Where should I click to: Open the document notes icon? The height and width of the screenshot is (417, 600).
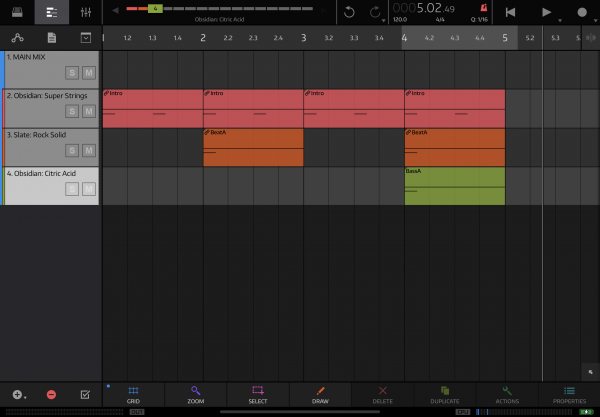[x=52, y=37]
